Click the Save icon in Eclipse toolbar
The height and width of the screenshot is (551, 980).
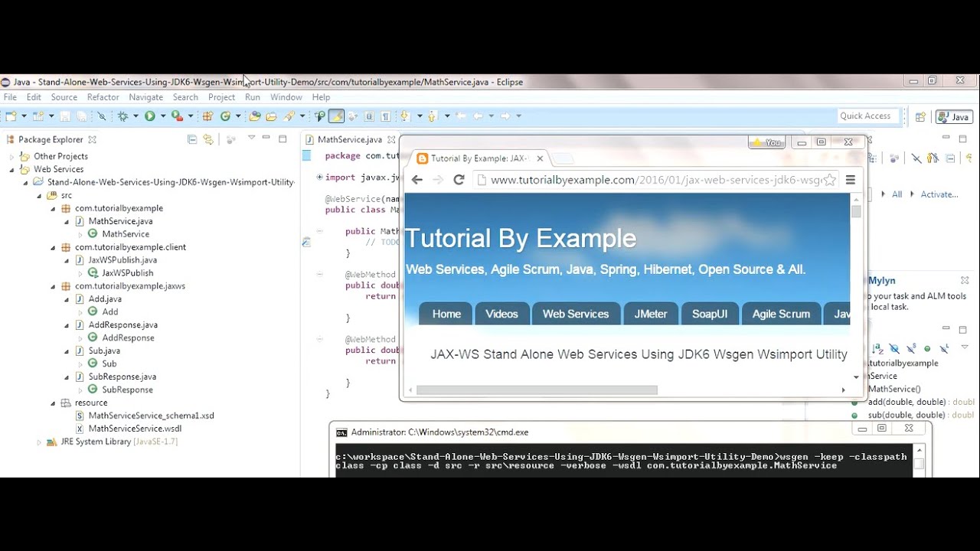click(x=65, y=116)
